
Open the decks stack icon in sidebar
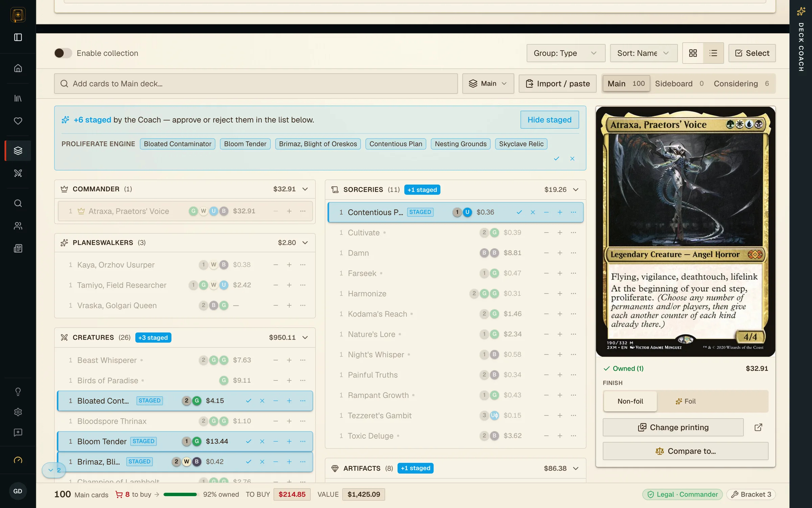pos(18,150)
